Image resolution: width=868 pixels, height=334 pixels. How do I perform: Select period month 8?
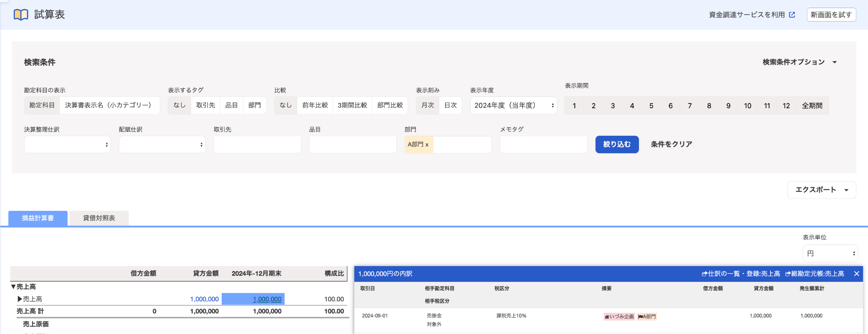pos(709,106)
